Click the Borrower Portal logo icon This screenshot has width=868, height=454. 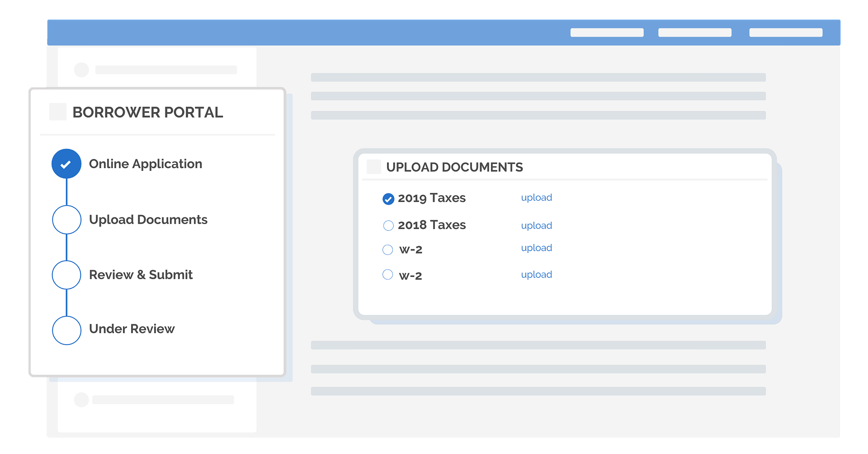pyautogui.click(x=57, y=112)
